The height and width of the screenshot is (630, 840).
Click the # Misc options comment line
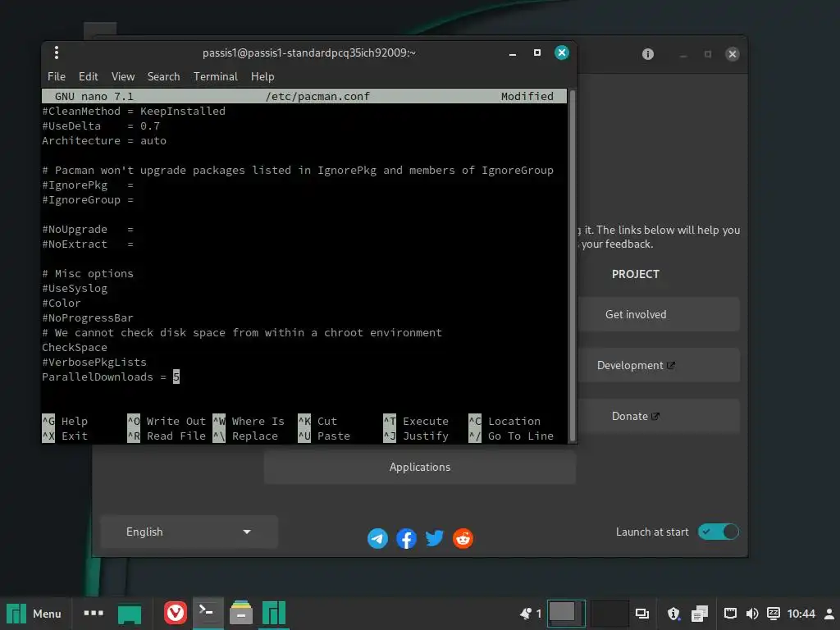(x=88, y=274)
